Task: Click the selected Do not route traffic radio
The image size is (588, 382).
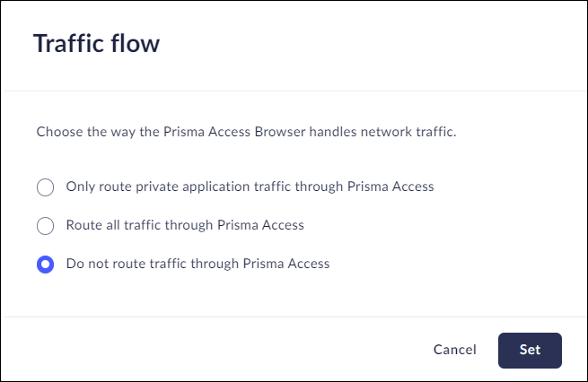Action: 45,265
